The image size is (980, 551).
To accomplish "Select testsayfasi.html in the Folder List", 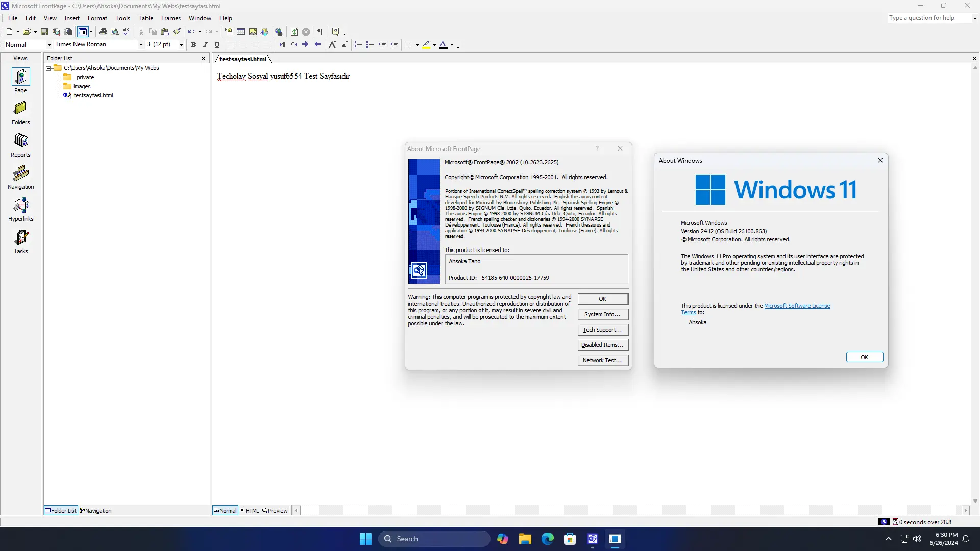I will coord(93,96).
